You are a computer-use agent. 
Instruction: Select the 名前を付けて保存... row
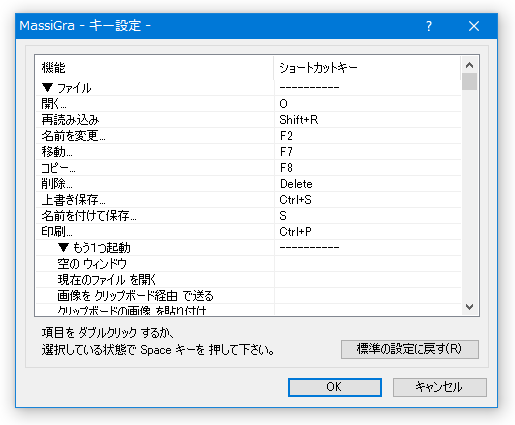point(248,216)
